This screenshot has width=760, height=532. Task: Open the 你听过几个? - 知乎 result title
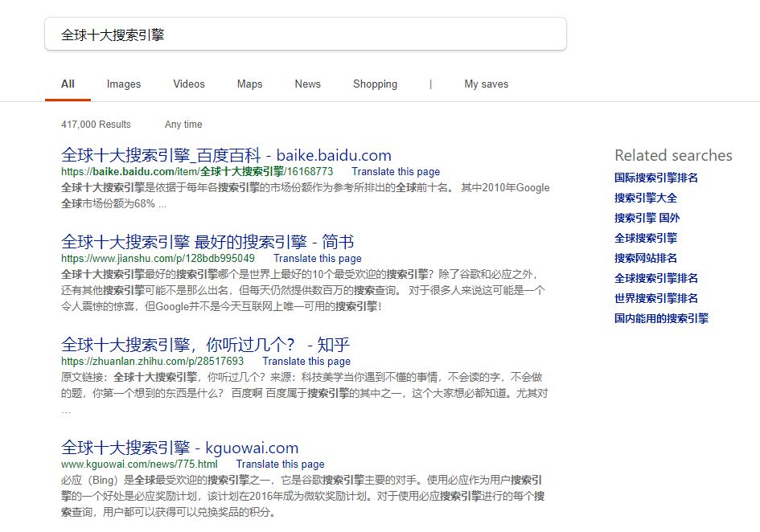tap(206, 345)
